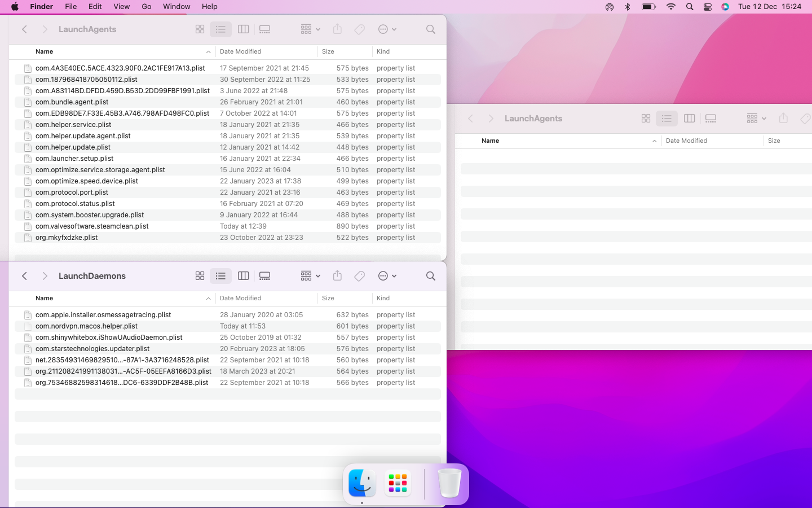Open the Window menu in the menu bar
The image size is (812, 508).
(x=176, y=7)
